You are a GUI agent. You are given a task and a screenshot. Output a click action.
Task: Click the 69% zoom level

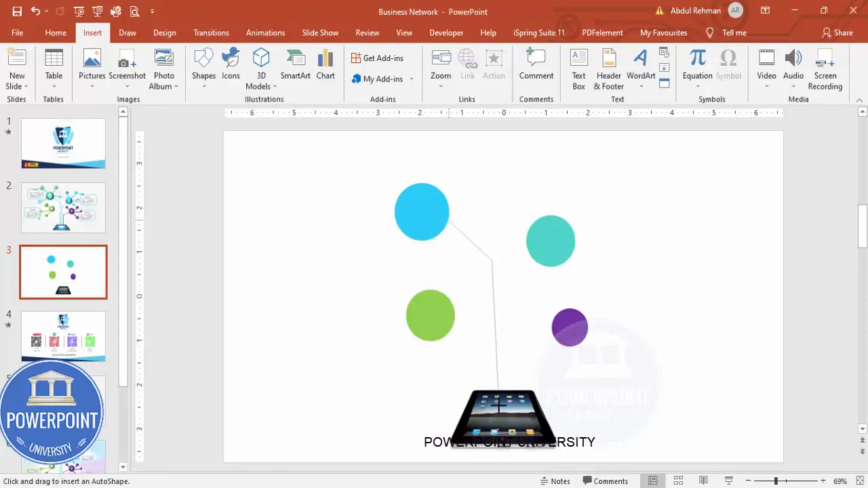840,481
